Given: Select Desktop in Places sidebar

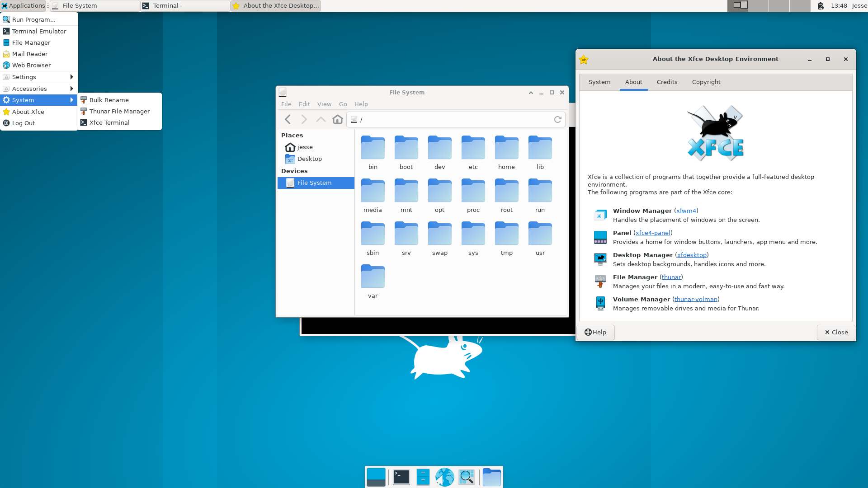Looking at the screenshot, I should (316, 159).
